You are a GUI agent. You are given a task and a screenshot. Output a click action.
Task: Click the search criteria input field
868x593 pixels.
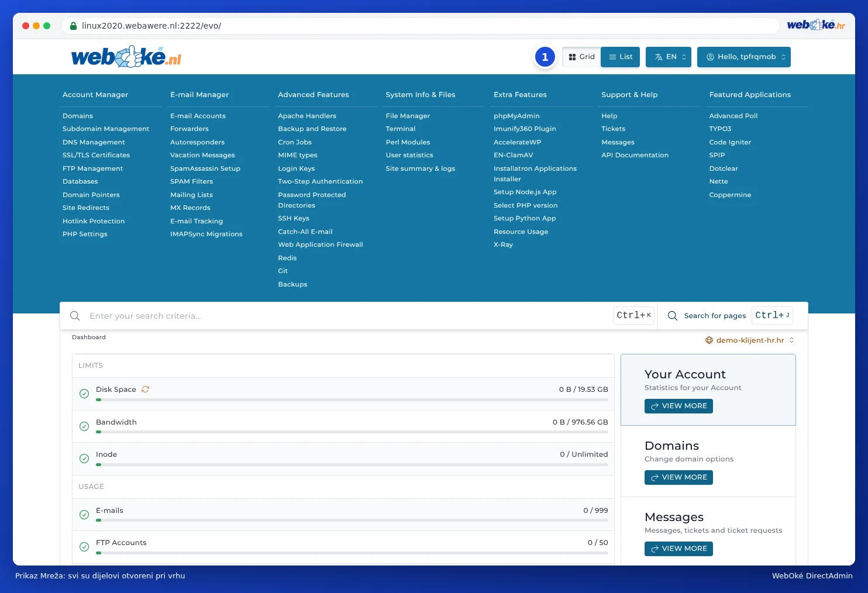pyautogui.click(x=349, y=316)
